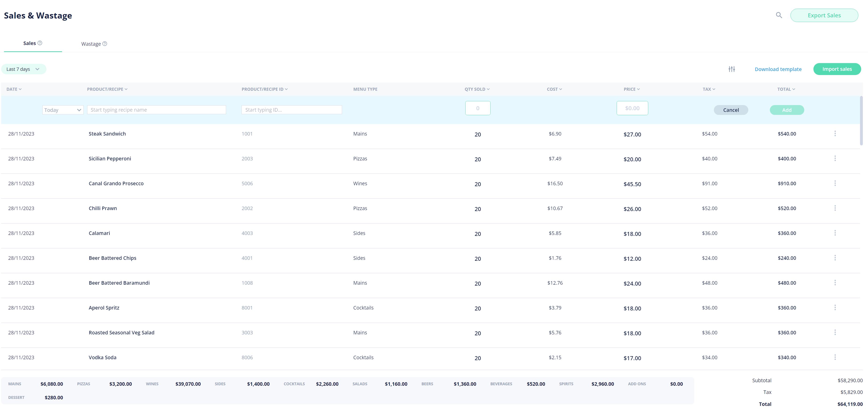Click the recipe name input field
The width and height of the screenshot is (868, 412).
(156, 110)
